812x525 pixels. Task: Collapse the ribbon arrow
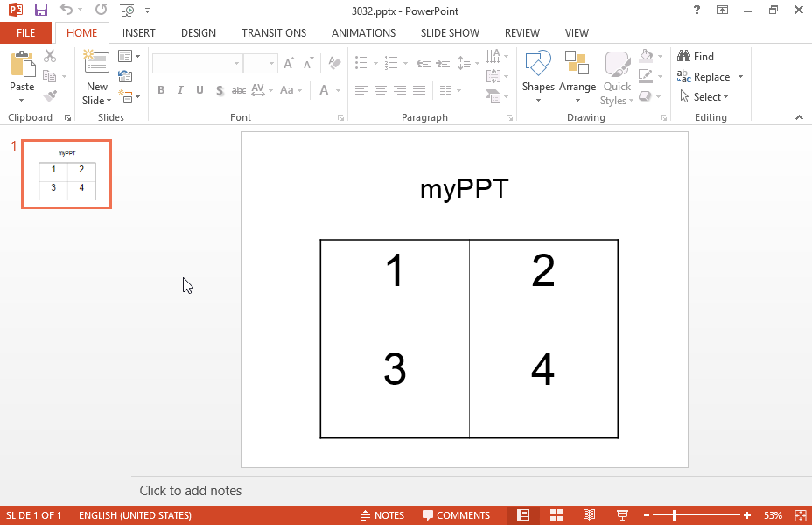[799, 117]
